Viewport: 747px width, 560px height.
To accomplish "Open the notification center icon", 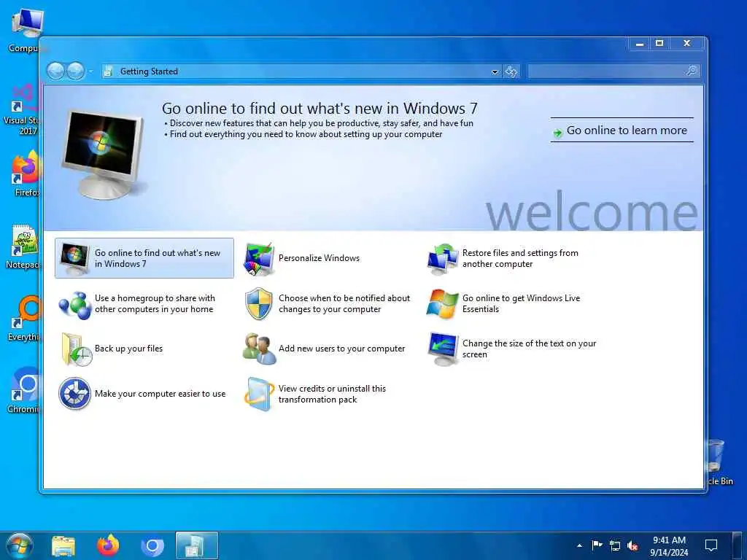I will coord(711,545).
